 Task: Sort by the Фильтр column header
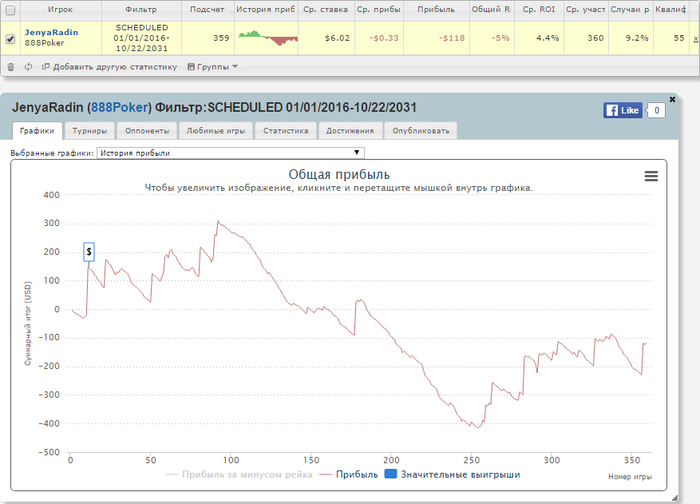click(141, 10)
